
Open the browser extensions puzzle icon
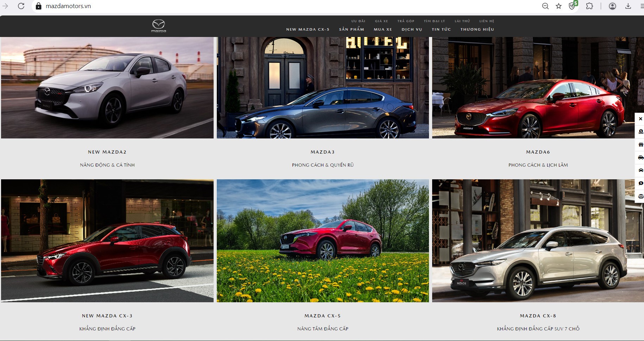point(589,6)
